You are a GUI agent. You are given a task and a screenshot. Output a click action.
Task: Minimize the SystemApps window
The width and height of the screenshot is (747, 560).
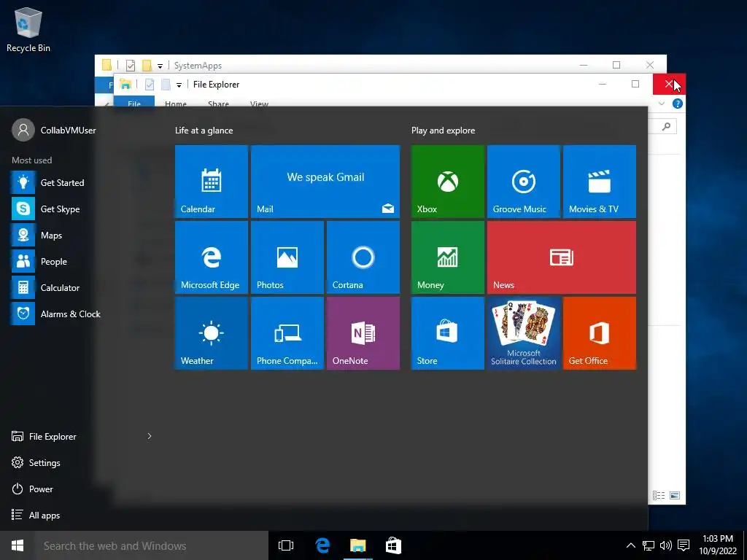pyautogui.click(x=584, y=65)
